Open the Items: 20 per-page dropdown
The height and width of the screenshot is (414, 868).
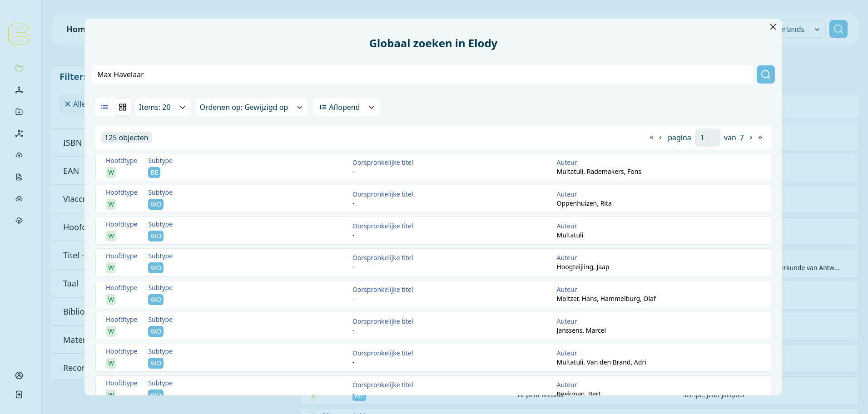(162, 107)
